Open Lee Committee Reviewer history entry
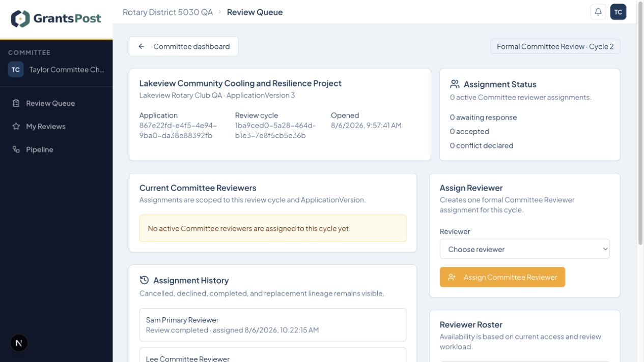The height and width of the screenshot is (362, 644). click(x=273, y=355)
